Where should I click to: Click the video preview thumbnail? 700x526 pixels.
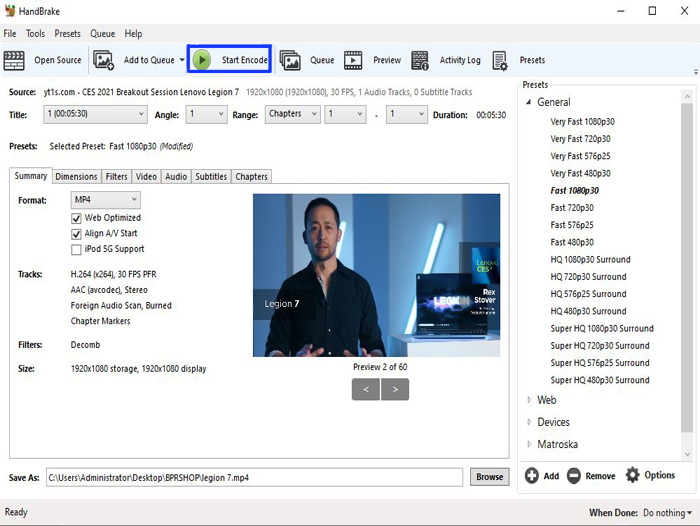pyautogui.click(x=376, y=275)
